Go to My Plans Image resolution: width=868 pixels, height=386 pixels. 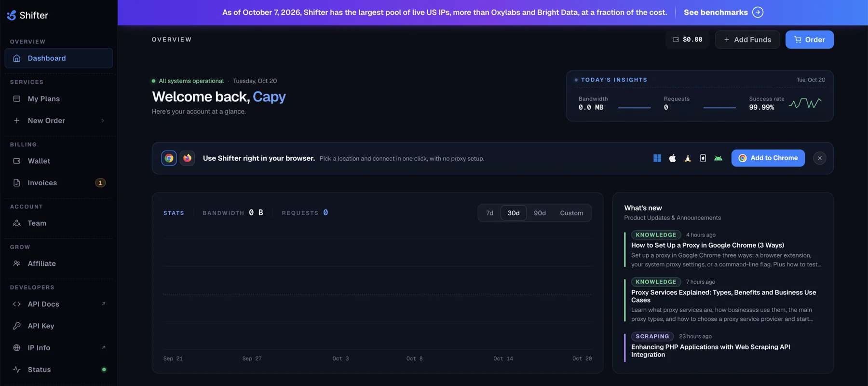[59, 99]
